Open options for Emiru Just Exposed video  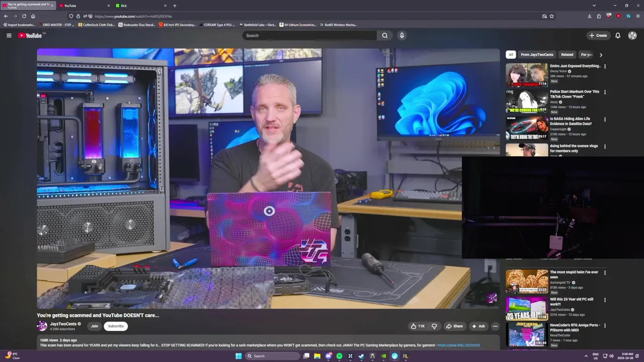coord(605,66)
